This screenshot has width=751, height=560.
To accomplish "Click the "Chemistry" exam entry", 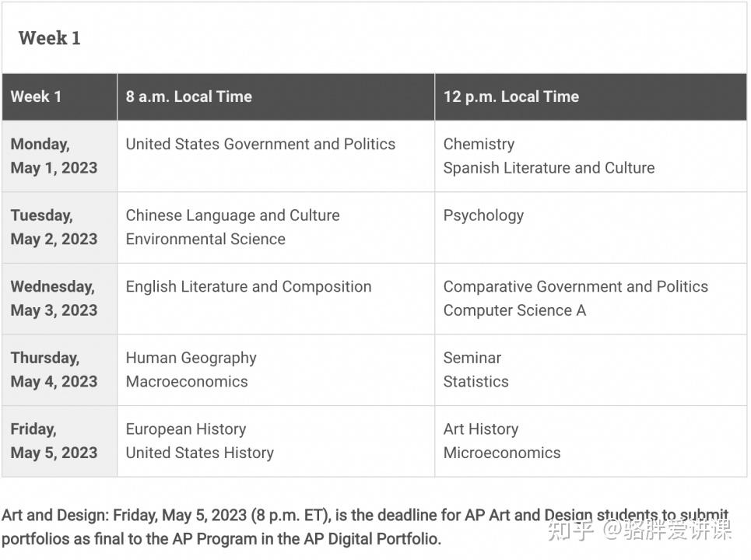I will pyautogui.click(x=479, y=144).
